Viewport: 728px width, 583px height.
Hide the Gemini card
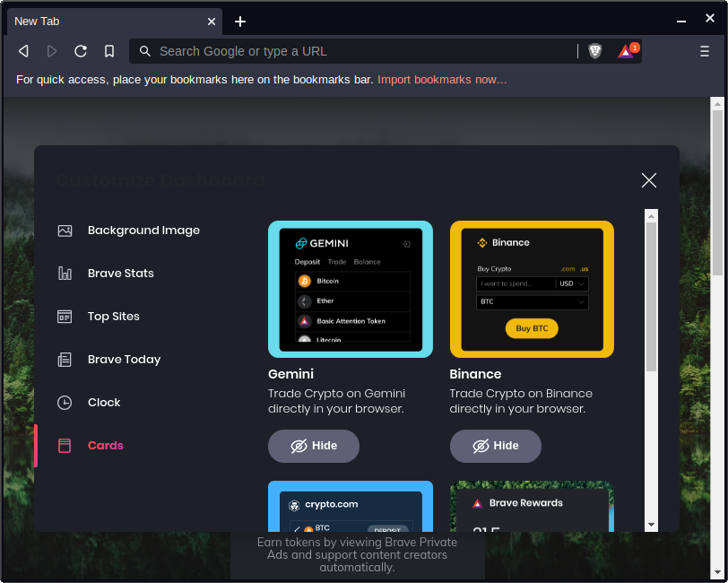coord(314,446)
